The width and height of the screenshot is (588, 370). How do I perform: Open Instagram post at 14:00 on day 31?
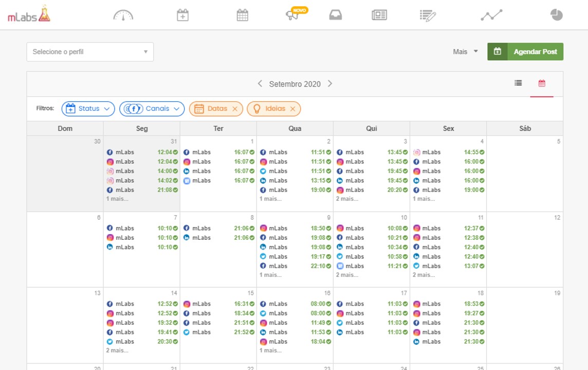click(x=142, y=171)
